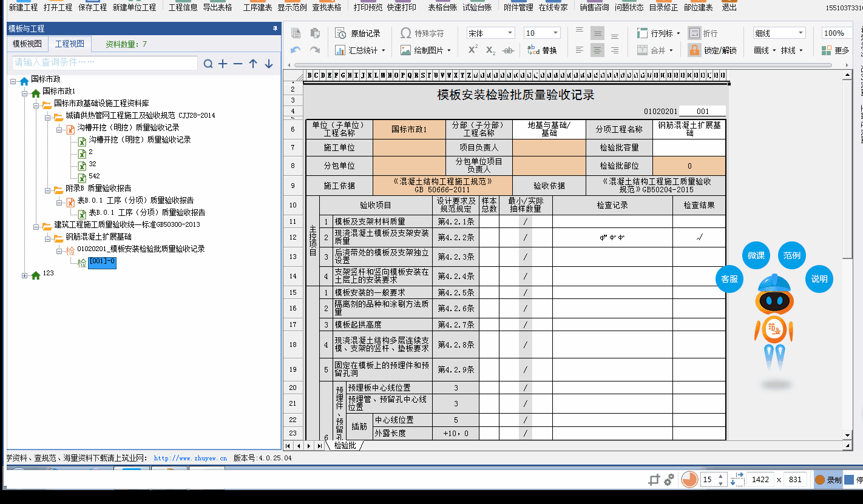Apply superscript formatting

(x=473, y=50)
